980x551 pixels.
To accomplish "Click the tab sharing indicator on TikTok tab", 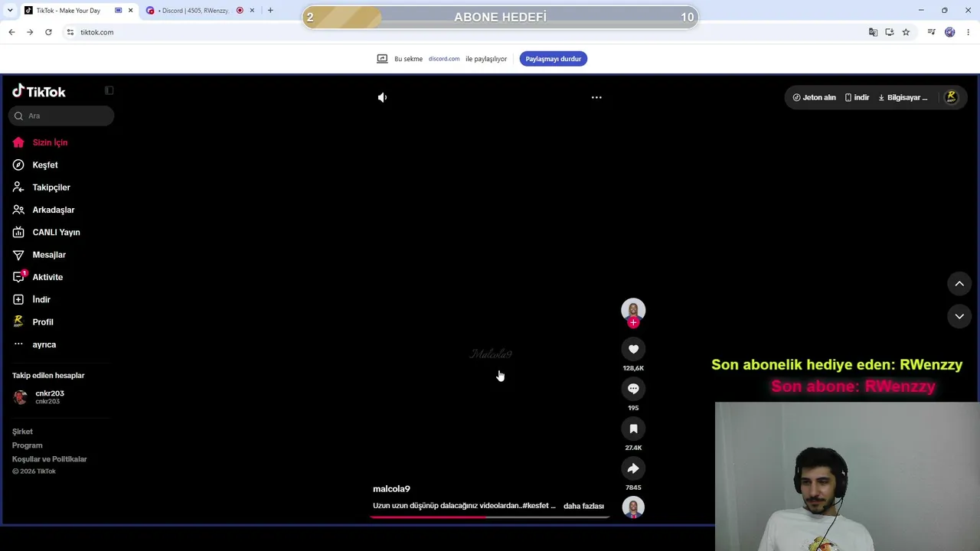I will 119,11.
